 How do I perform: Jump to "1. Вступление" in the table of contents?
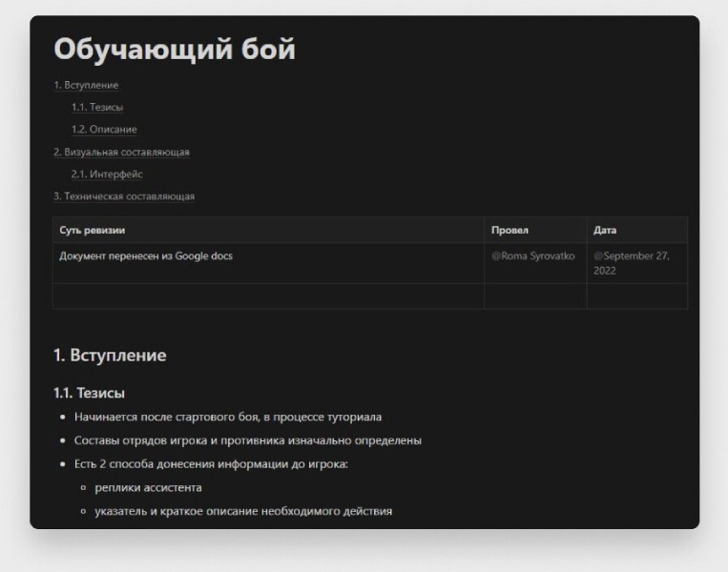(x=86, y=85)
